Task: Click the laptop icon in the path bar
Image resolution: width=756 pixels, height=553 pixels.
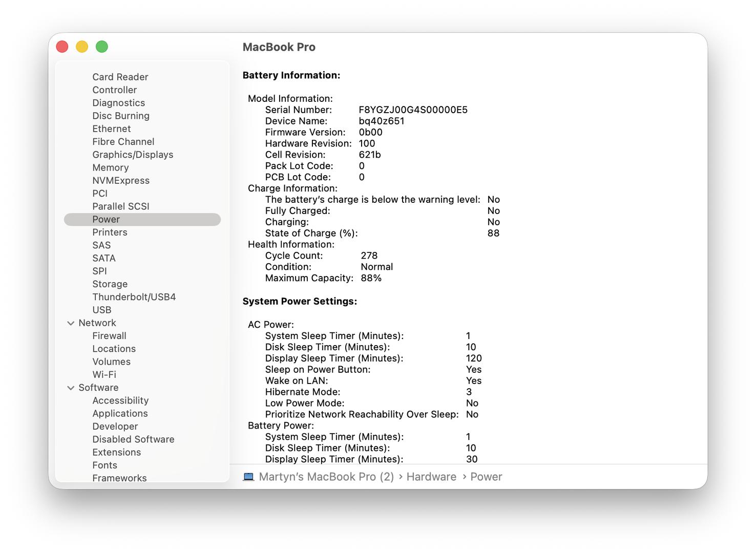Action: 248,477
